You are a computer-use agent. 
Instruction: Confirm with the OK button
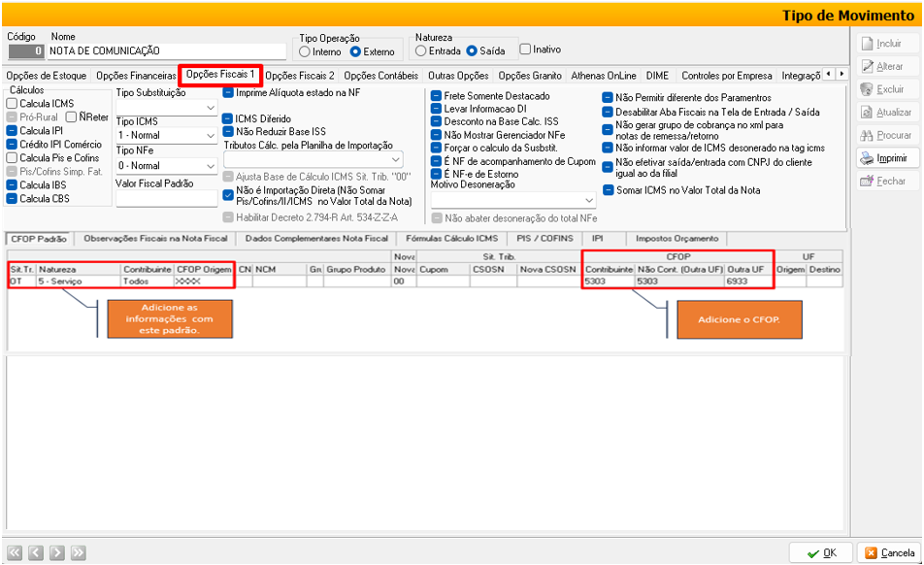coord(820,552)
